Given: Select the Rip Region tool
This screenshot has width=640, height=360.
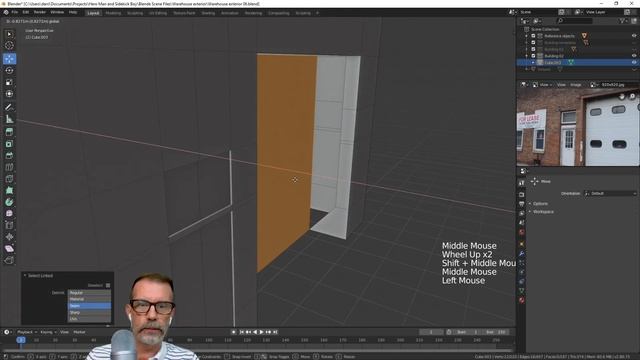Looking at the screenshot, I should pyautogui.click(x=9, y=260).
